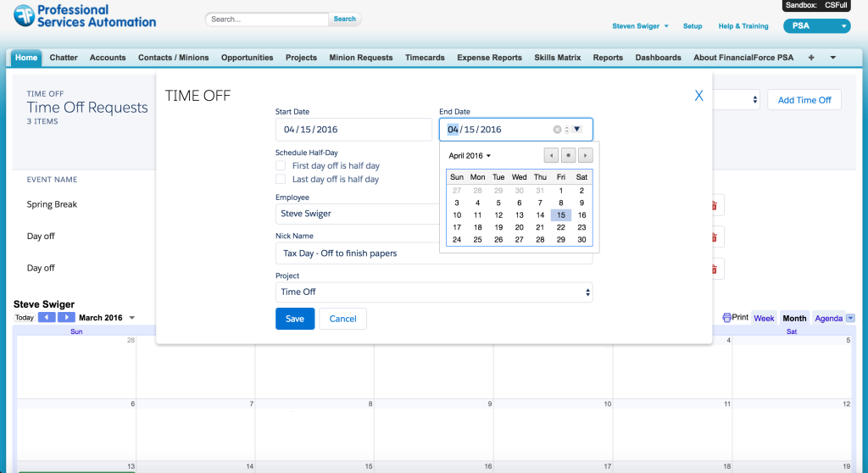Select April 1 in the date picker
This screenshot has width=868, height=473.
[561, 191]
